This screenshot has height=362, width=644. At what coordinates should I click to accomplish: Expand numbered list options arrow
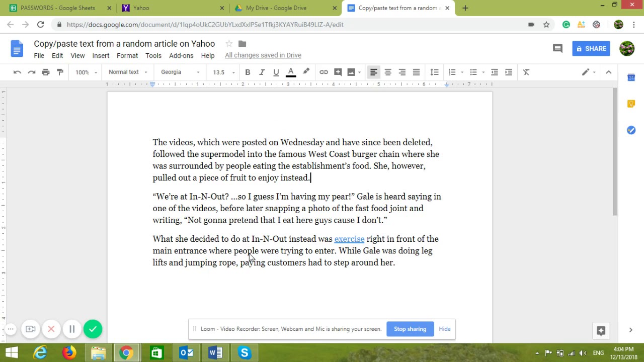[x=462, y=72]
